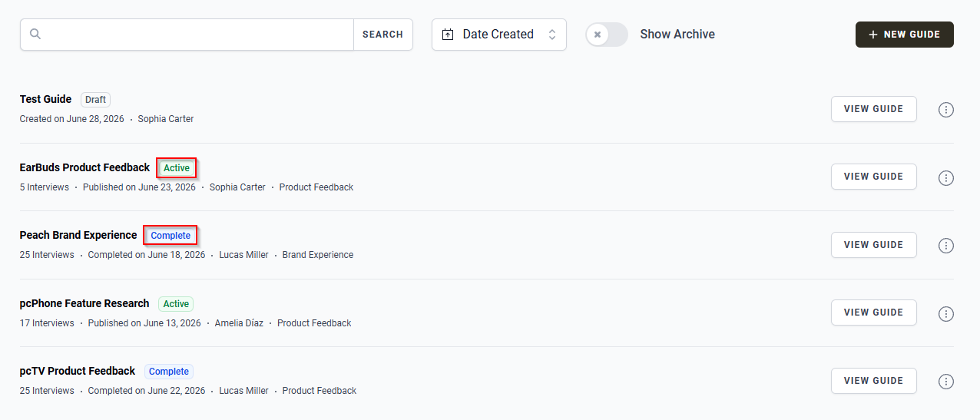Image resolution: width=980 pixels, height=420 pixels.
Task: Click Active badge on EarBuds Product Feedback
Action: (177, 168)
